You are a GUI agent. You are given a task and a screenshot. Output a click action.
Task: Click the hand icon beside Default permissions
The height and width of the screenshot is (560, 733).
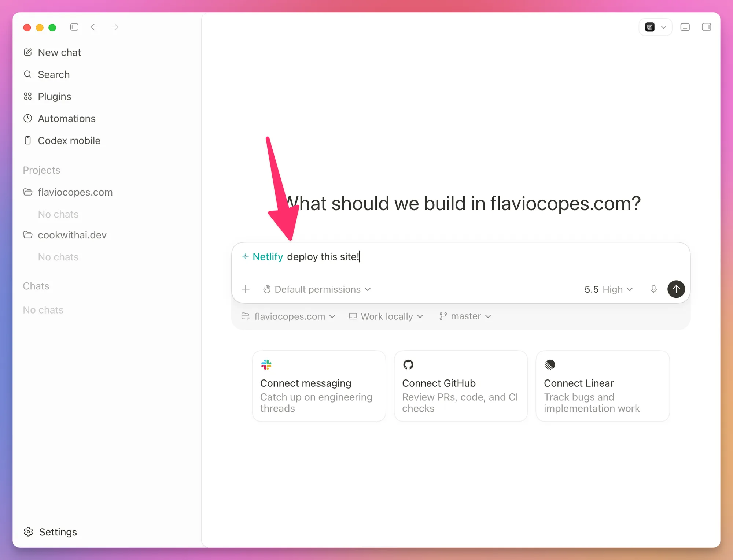267,289
